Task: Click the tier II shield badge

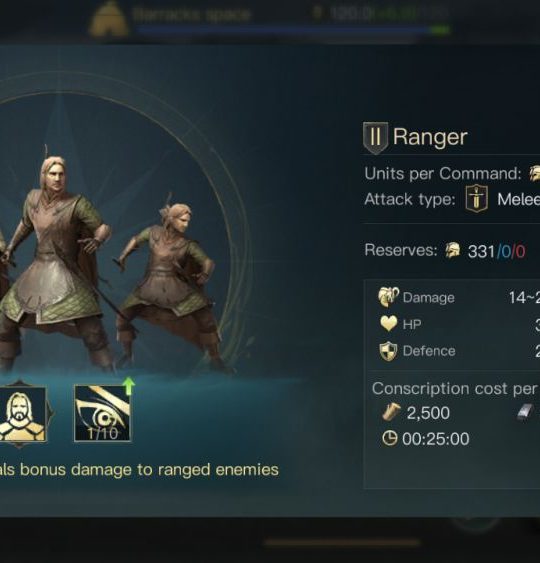Action: (x=375, y=138)
